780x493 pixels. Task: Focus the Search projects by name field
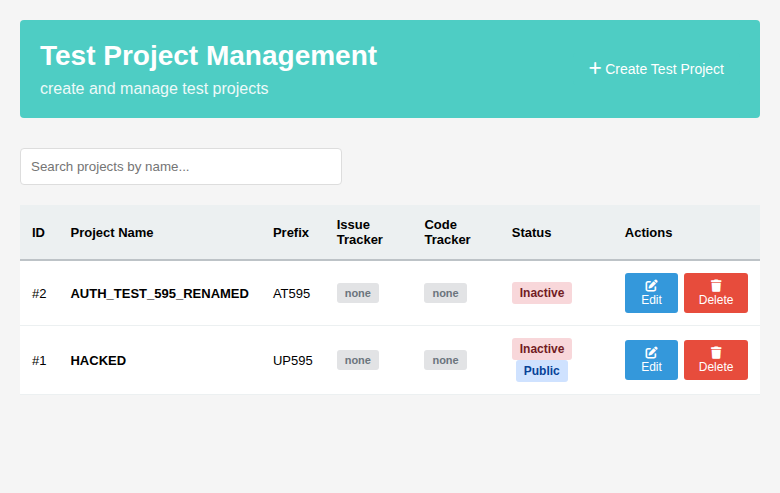[181, 167]
